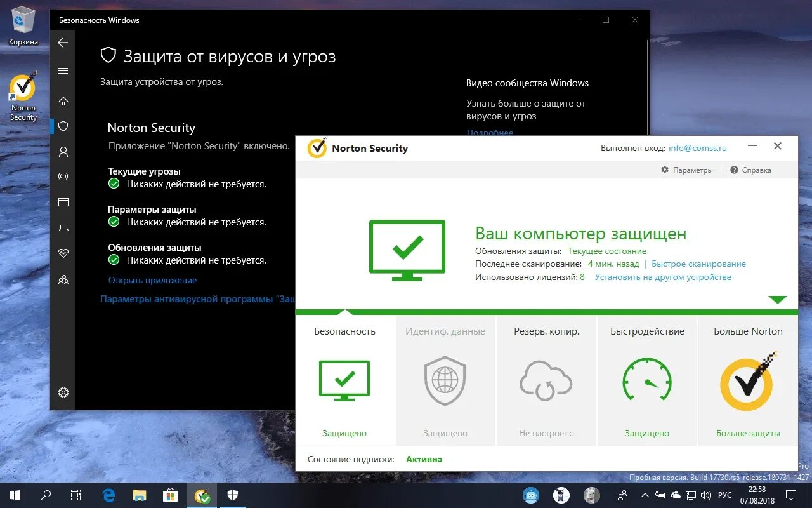The width and height of the screenshot is (812, 508).
Task: Open Device performance heart icon
Action: coord(63,253)
